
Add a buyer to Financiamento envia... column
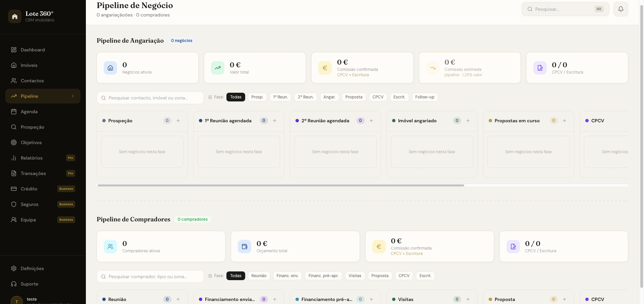click(275, 299)
